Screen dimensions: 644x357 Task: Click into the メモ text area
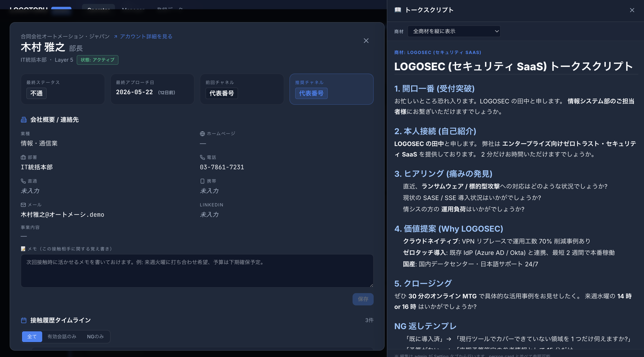[197, 271]
